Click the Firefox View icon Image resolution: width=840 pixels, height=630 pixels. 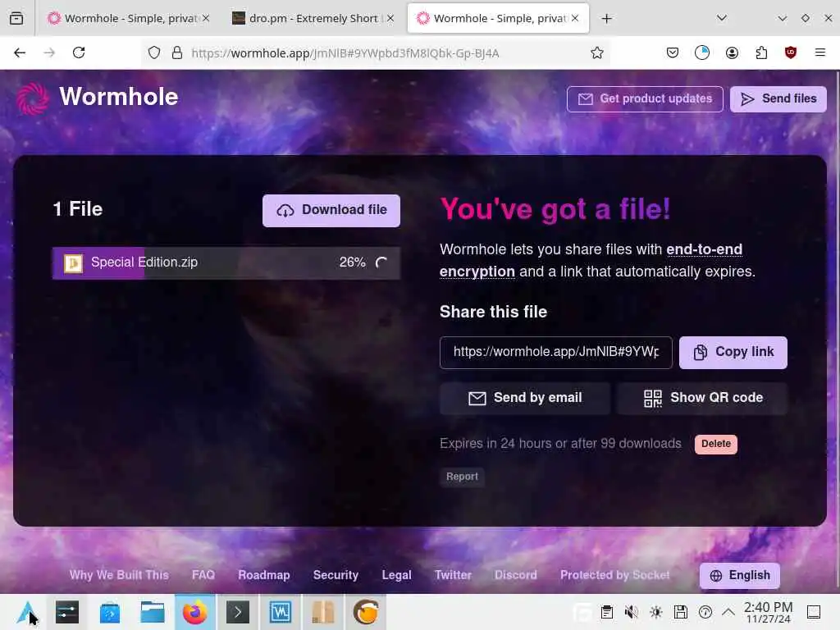click(x=16, y=19)
